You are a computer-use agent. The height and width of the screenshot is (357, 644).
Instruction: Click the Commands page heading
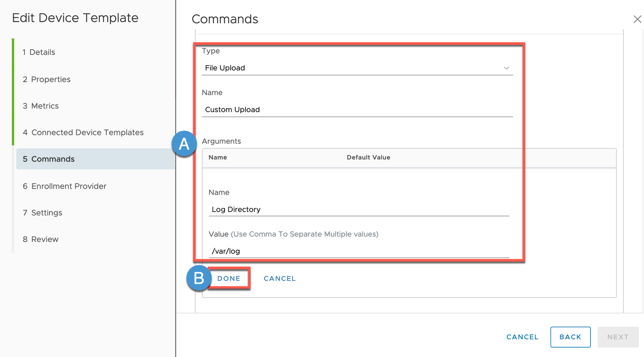click(225, 19)
